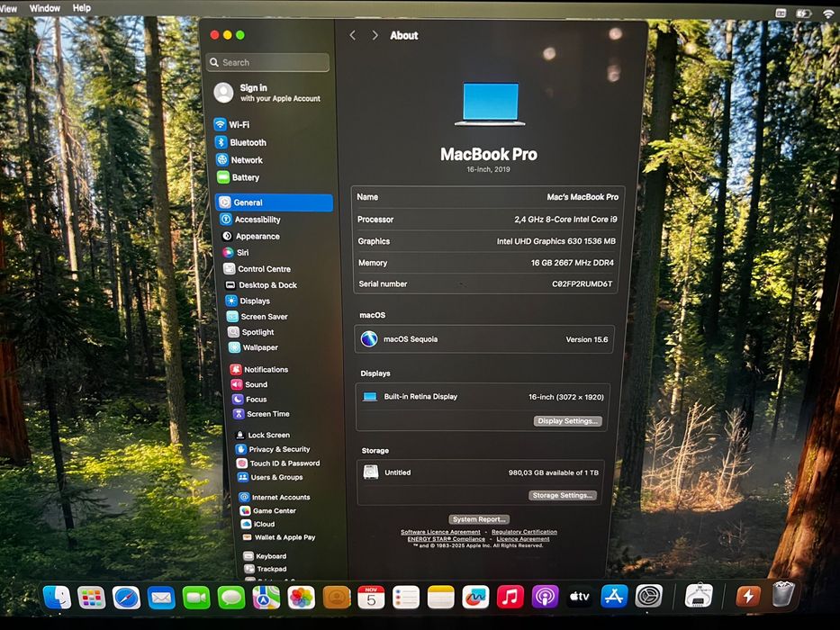Click the System Report button
Image resolution: width=840 pixels, height=630 pixels.
point(479,519)
